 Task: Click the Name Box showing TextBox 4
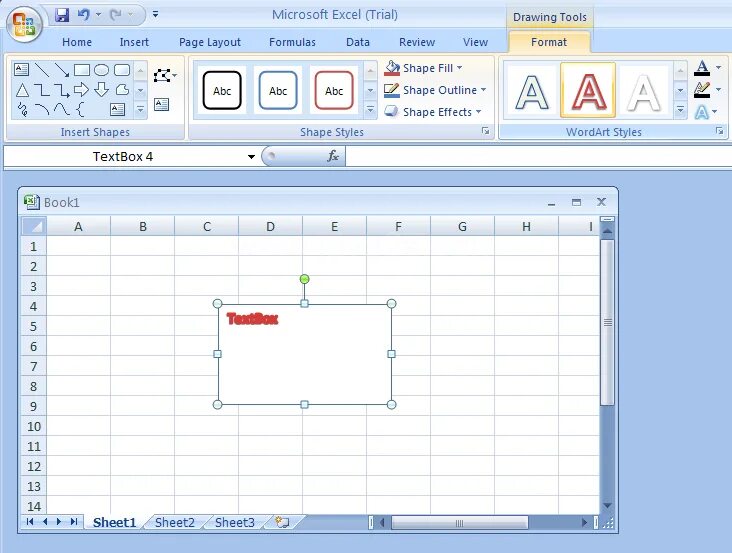pyautogui.click(x=123, y=156)
